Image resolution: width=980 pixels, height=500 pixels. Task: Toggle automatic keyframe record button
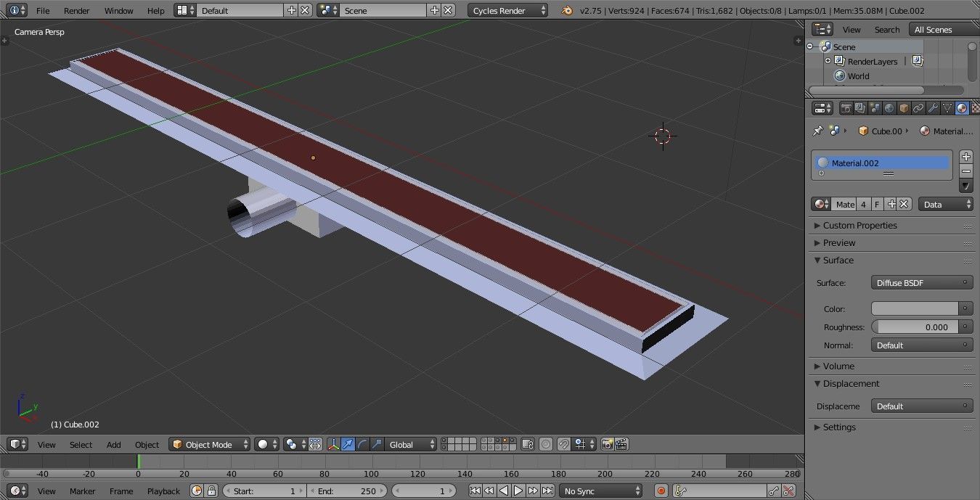tap(661, 491)
